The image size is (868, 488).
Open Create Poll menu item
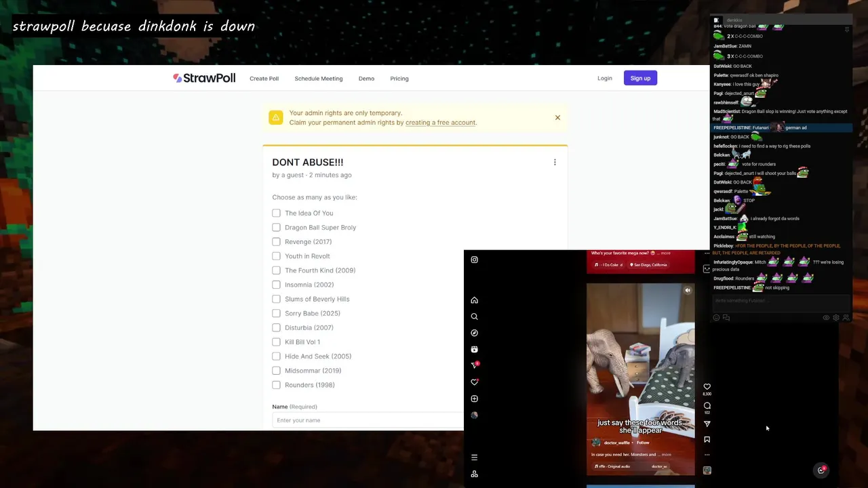click(x=264, y=79)
